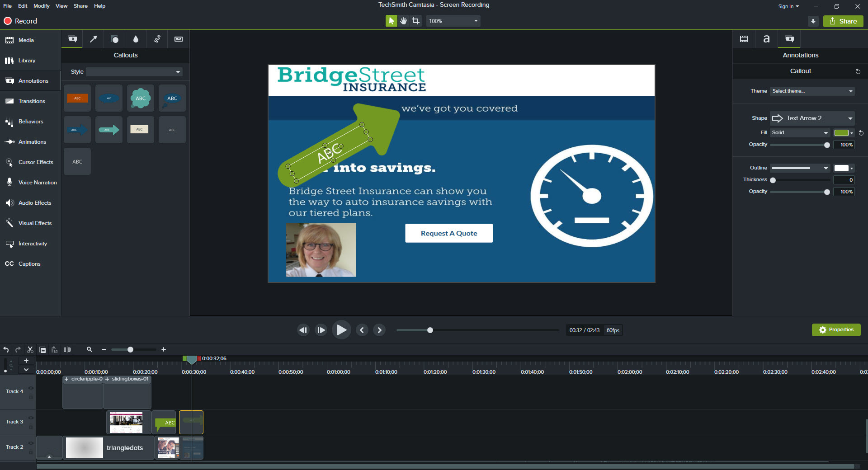
Task: Open File menu
Action: point(8,6)
